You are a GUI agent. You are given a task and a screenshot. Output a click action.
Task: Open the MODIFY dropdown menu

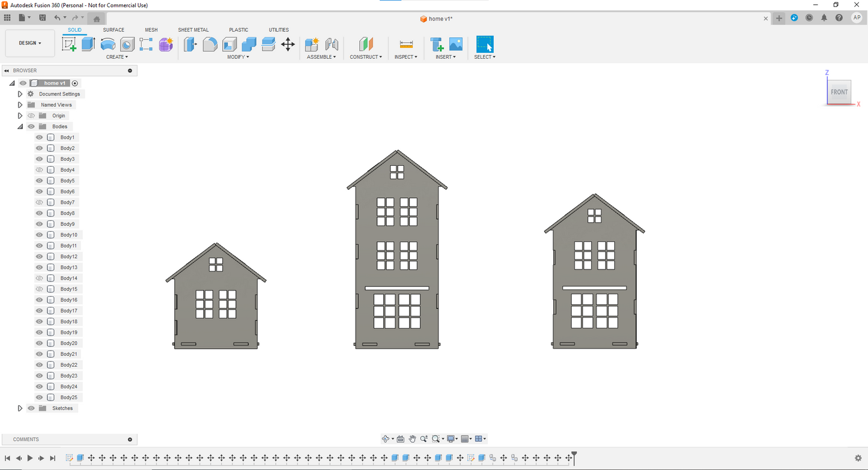[x=238, y=57]
